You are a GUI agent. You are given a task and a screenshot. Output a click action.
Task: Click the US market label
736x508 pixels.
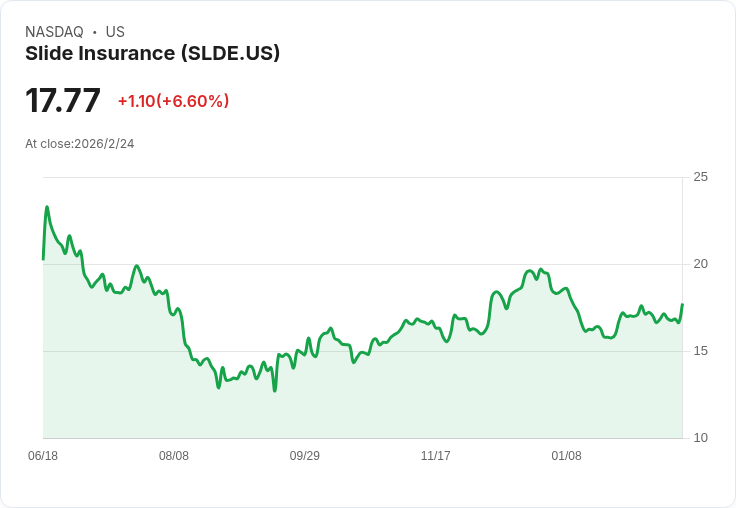click(115, 32)
